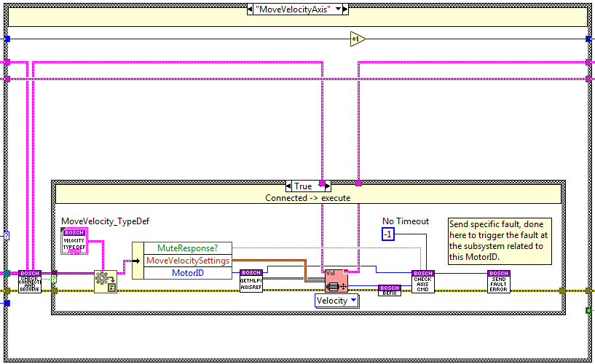Select the Variant To Data conversion node
Viewport: 595px width, 364px height.
pyautogui.click(x=106, y=282)
